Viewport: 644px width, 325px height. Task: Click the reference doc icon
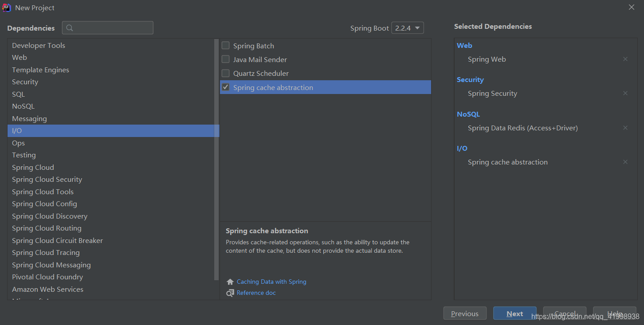coord(230,293)
